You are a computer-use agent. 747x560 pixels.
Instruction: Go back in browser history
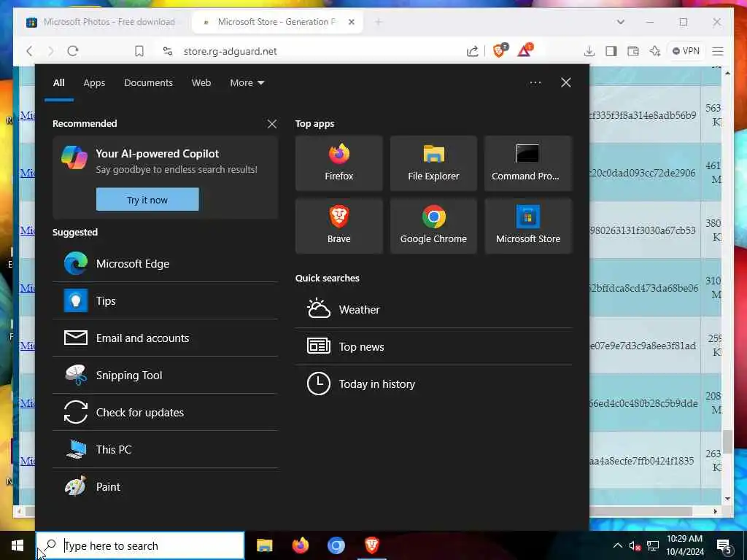click(x=29, y=51)
